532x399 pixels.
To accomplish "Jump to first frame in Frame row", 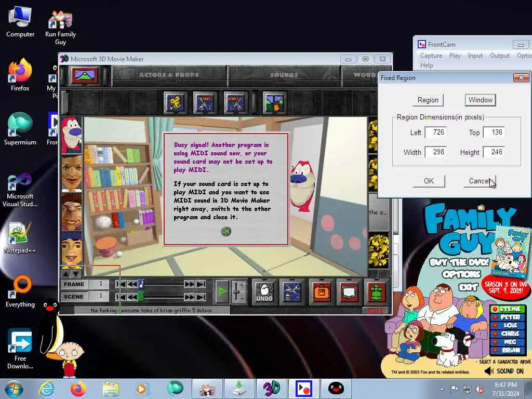I will [x=121, y=284].
